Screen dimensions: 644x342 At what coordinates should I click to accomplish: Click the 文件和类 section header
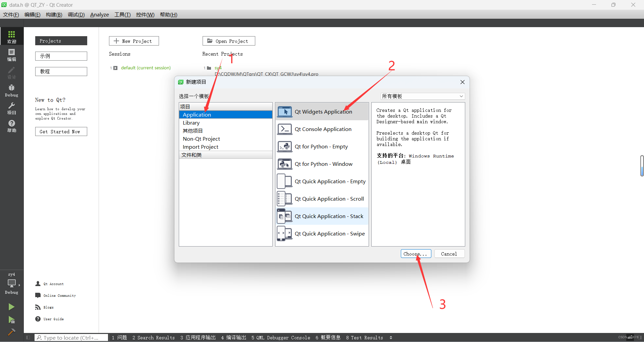click(226, 155)
